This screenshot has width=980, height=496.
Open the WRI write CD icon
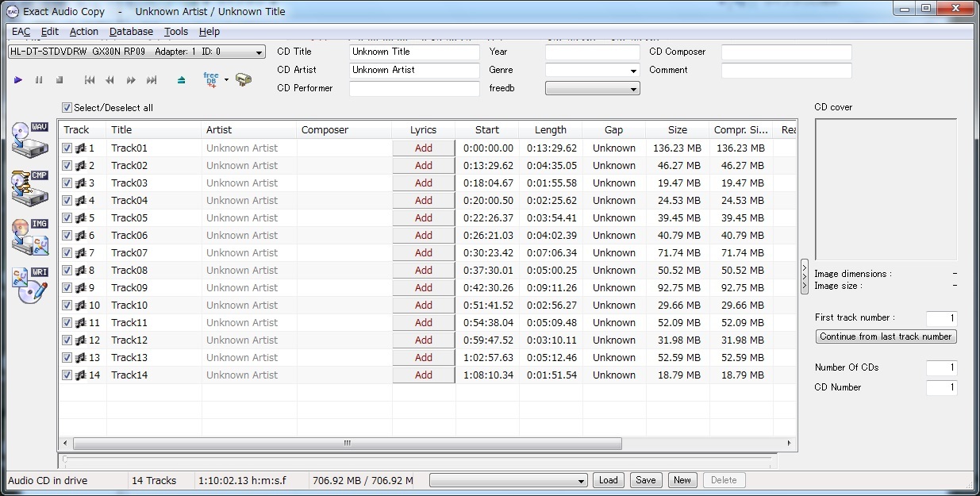coord(30,285)
